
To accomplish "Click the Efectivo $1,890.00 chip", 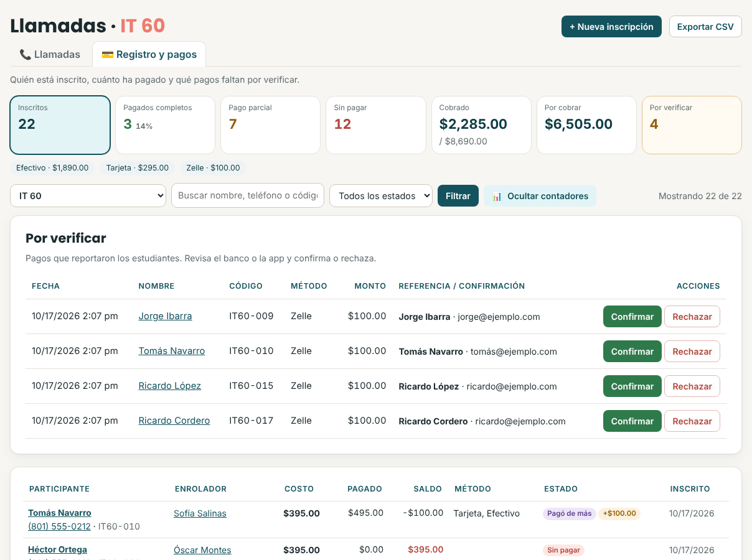I will click(52, 168).
